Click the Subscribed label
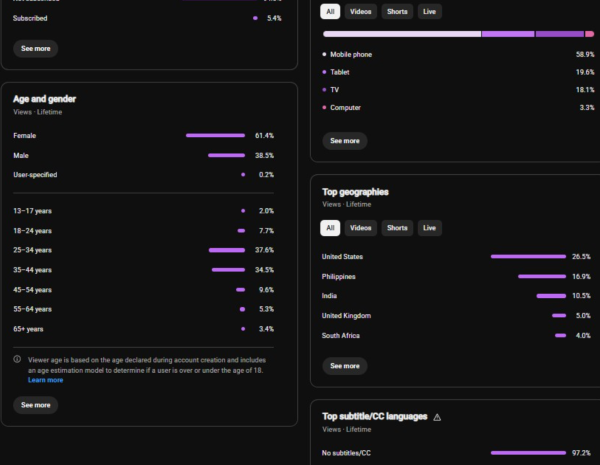The width and height of the screenshot is (600, 465). point(30,18)
